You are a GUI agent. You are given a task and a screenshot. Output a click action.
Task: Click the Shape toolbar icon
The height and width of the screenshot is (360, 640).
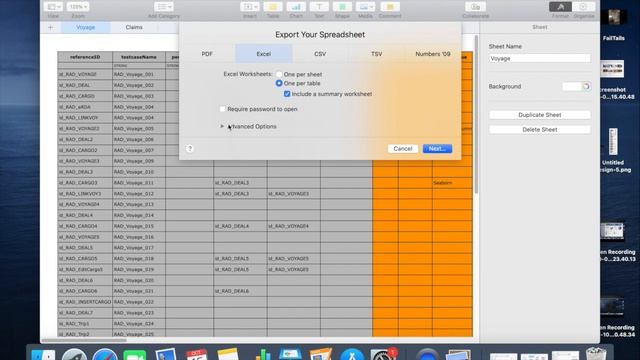click(342, 7)
